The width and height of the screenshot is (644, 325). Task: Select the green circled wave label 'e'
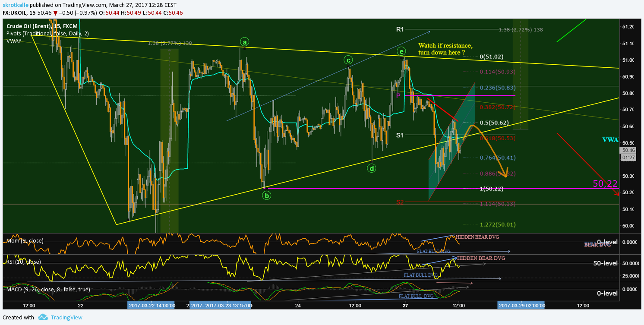(402, 52)
